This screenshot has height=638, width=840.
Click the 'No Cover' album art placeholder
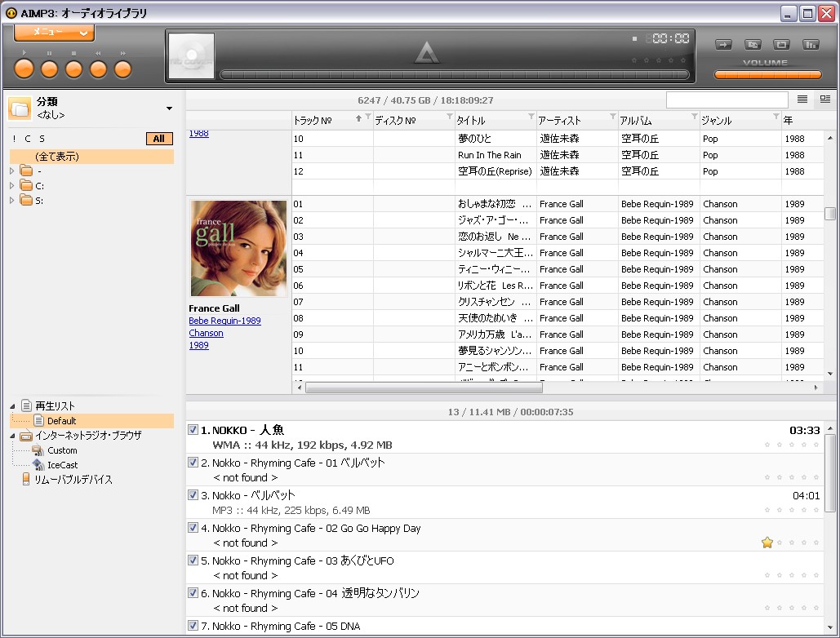point(191,55)
